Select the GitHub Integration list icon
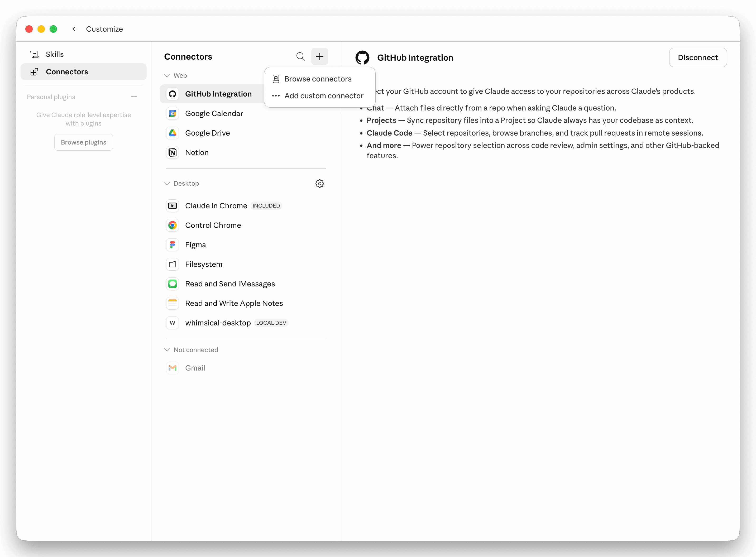This screenshot has height=557, width=756. point(173,94)
